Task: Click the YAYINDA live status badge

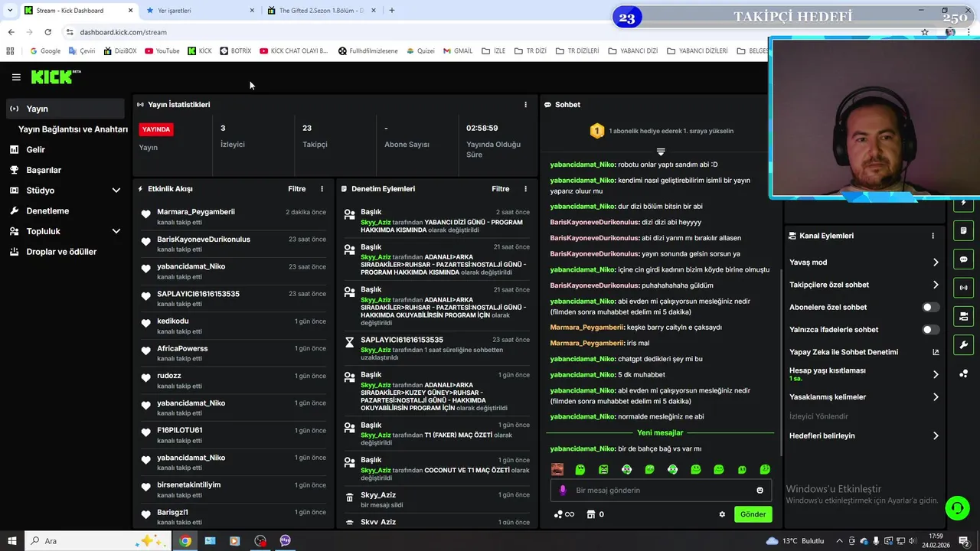Action: 156,129
